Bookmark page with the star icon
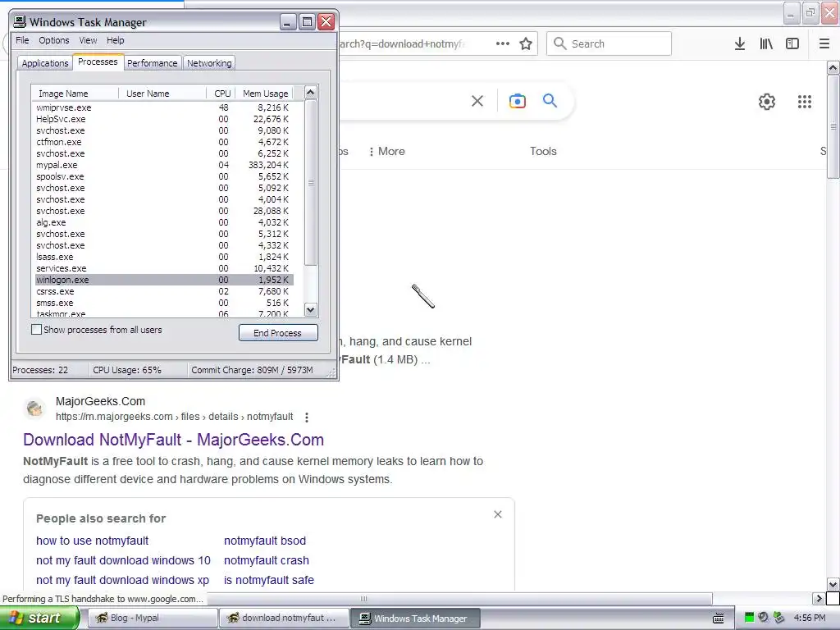Screen dimensions: 840x630 click(x=526, y=44)
